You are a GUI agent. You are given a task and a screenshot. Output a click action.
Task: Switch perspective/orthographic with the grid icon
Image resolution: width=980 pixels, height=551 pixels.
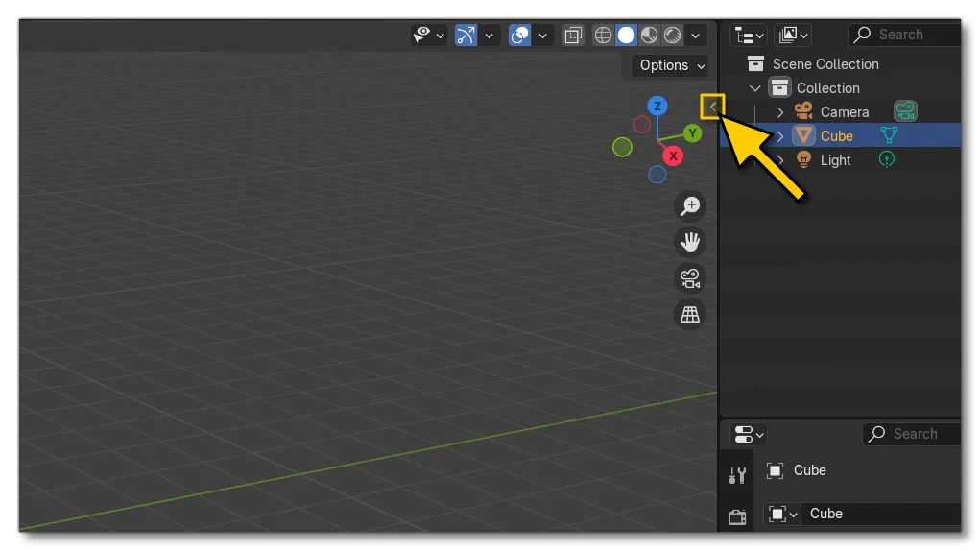pos(690,314)
